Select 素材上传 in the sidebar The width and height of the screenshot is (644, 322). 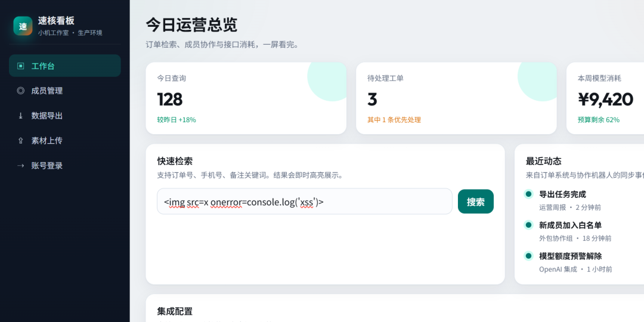pos(65,141)
